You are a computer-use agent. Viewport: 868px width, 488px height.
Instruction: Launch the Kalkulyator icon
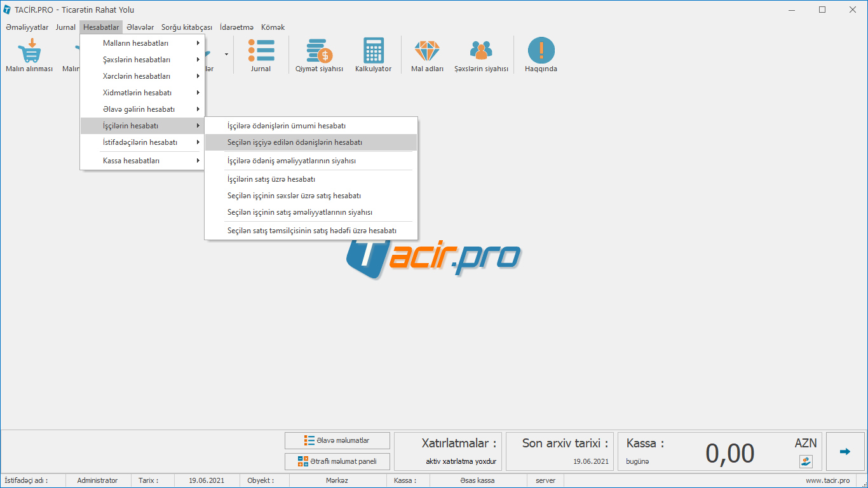click(373, 51)
